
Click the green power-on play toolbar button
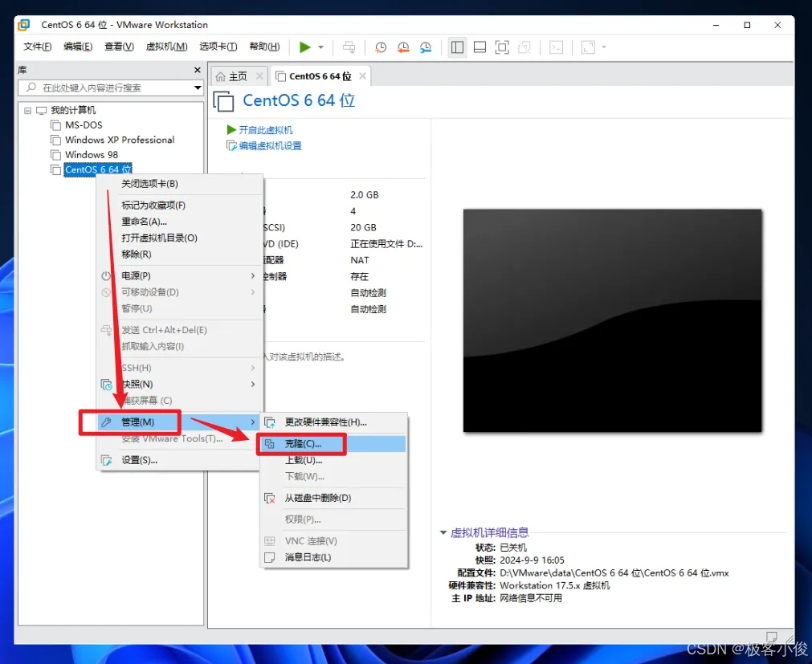coord(304,47)
